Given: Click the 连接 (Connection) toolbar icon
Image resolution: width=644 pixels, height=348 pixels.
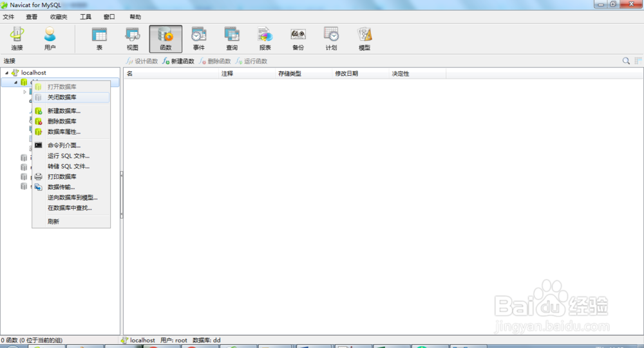Looking at the screenshot, I should (x=17, y=39).
